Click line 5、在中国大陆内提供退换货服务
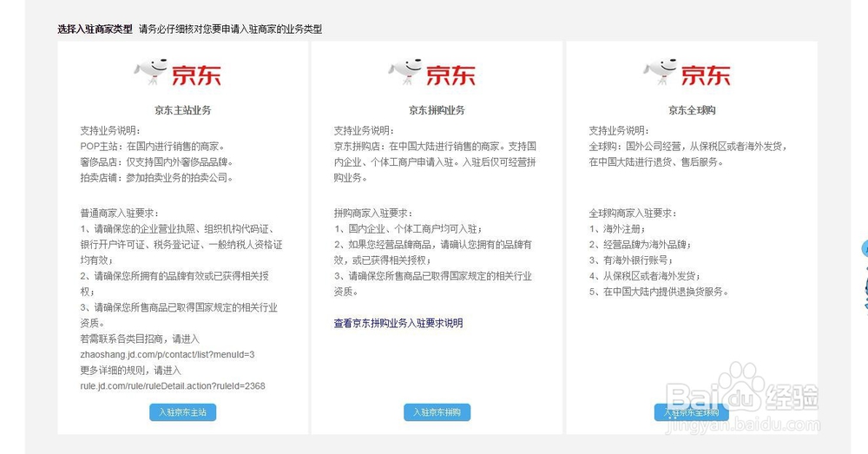This screenshot has height=454, width=868. point(659,291)
